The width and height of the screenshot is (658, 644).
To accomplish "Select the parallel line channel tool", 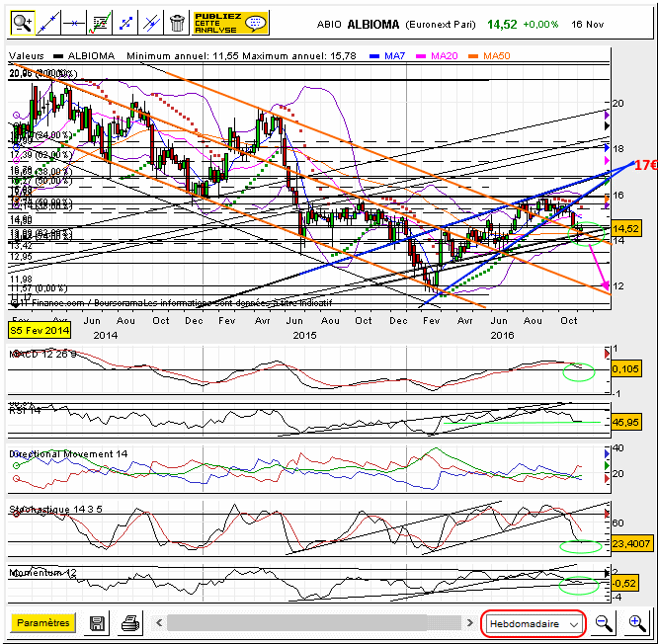I will click(x=151, y=23).
